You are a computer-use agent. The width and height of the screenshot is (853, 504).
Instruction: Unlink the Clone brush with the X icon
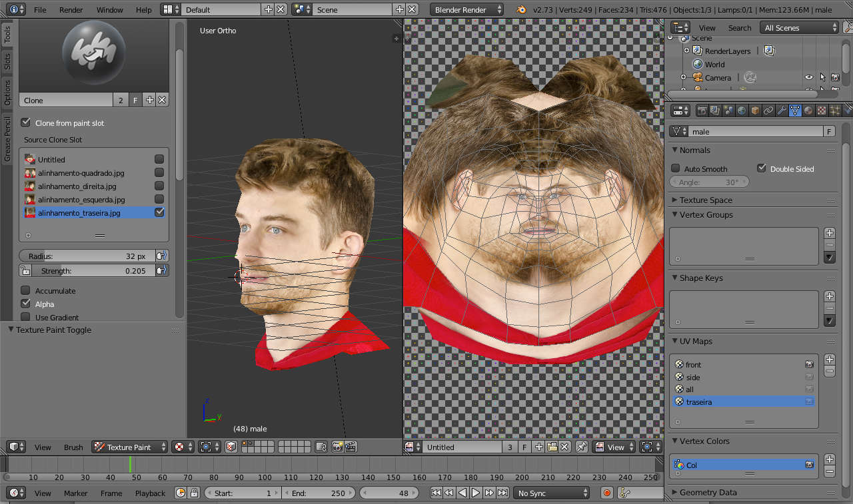162,100
